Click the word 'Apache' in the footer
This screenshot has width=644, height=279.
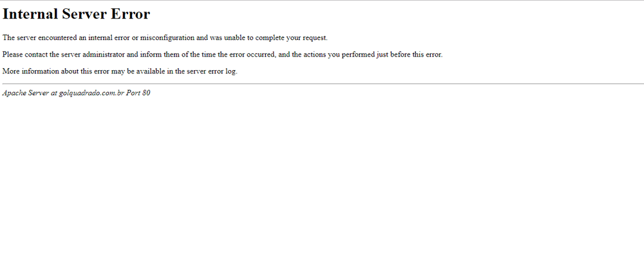click(x=14, y=93)
